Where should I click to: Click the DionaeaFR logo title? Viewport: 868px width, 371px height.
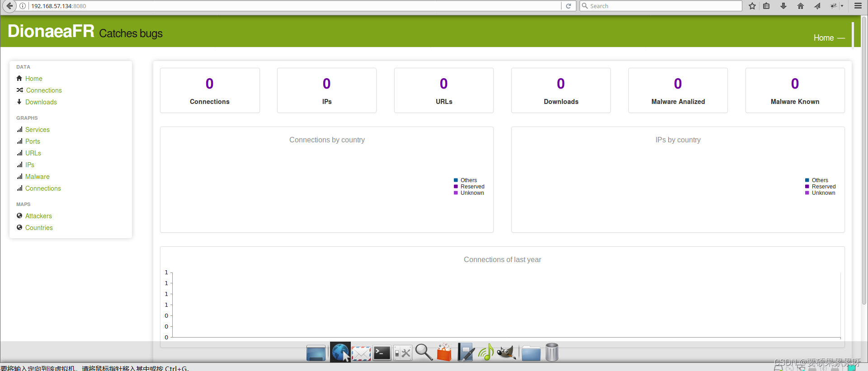(x=51, y=31)
